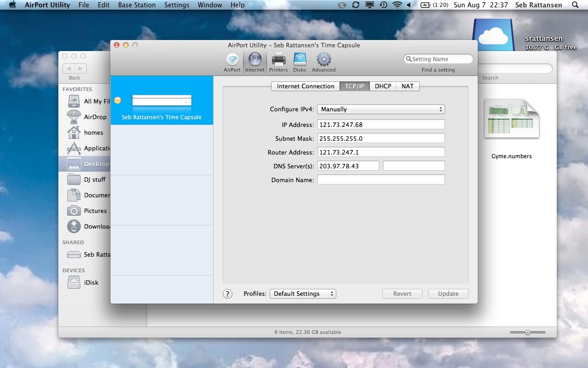Switch to the DHCP tab
The height and width of the screenshot is (368, 588).
(383, 86)
